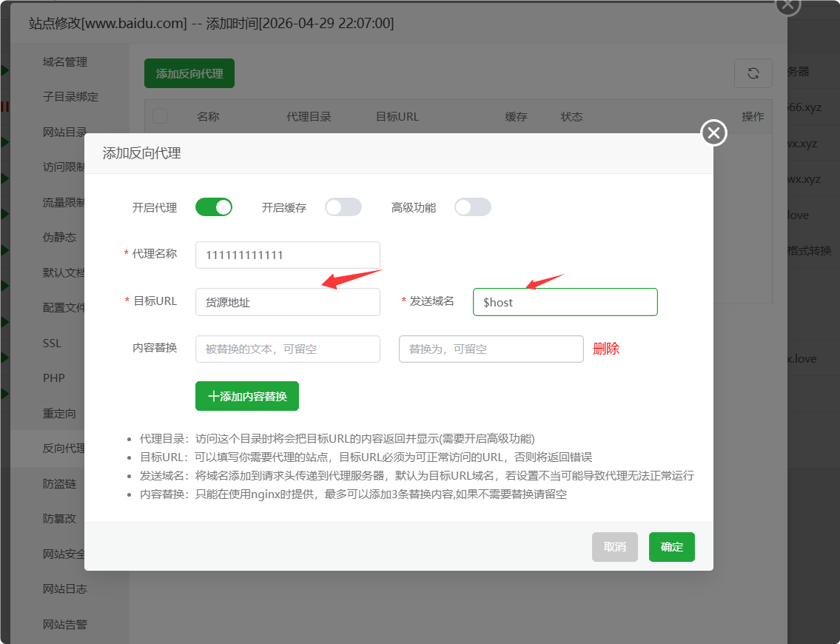Click the refresh icon button
Viewport: 840px width, 644px height.
pos(753,73)
